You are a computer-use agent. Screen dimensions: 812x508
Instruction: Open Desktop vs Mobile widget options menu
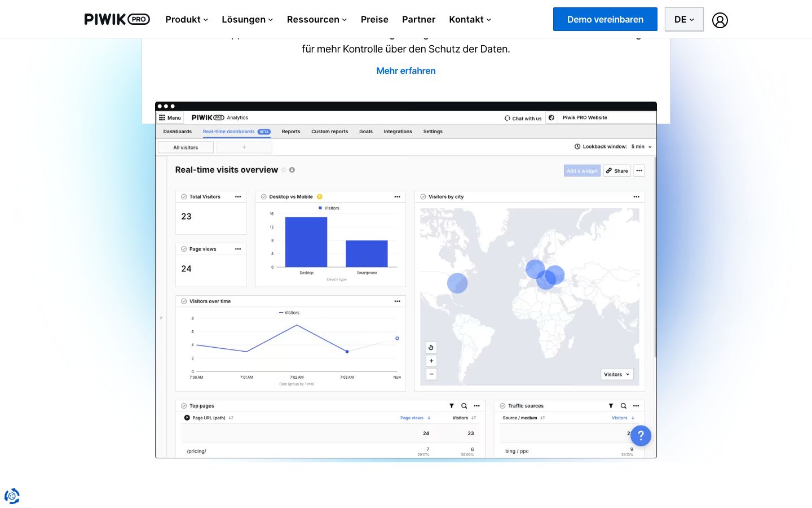397,197
